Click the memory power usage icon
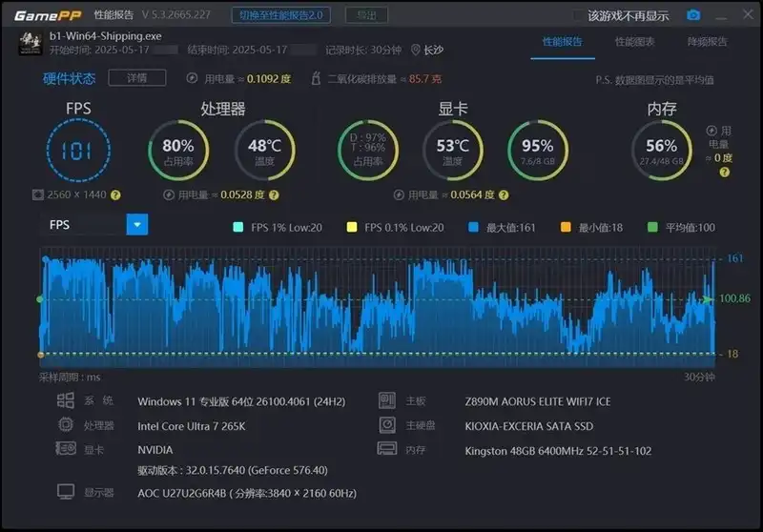Screen dimensions: 763x532 (711, 131)
